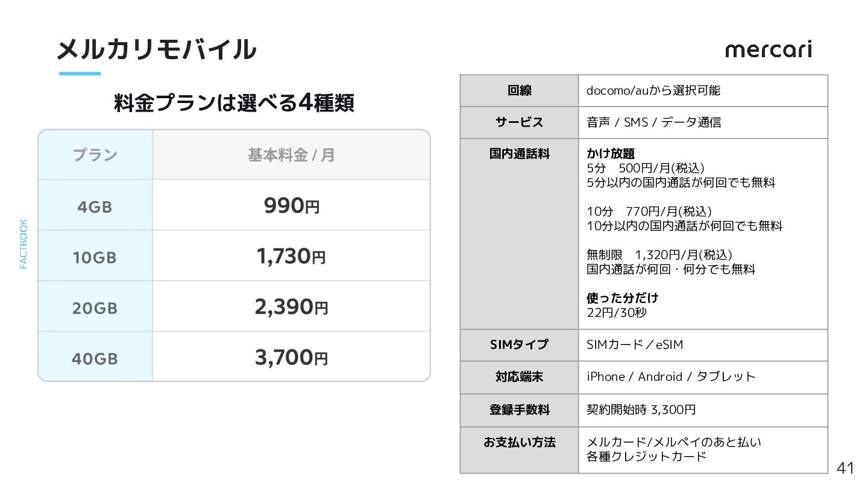Click the 回線 row header
This screenshot has height=488, width=868.
tap(520, 91)
